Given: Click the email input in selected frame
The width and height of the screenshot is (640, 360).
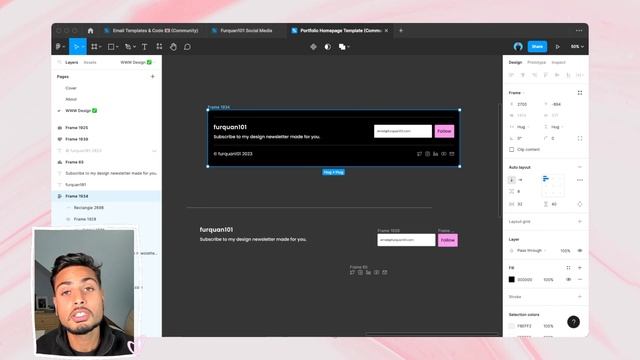Looking at the screenshot, I should tap(403, 131).
